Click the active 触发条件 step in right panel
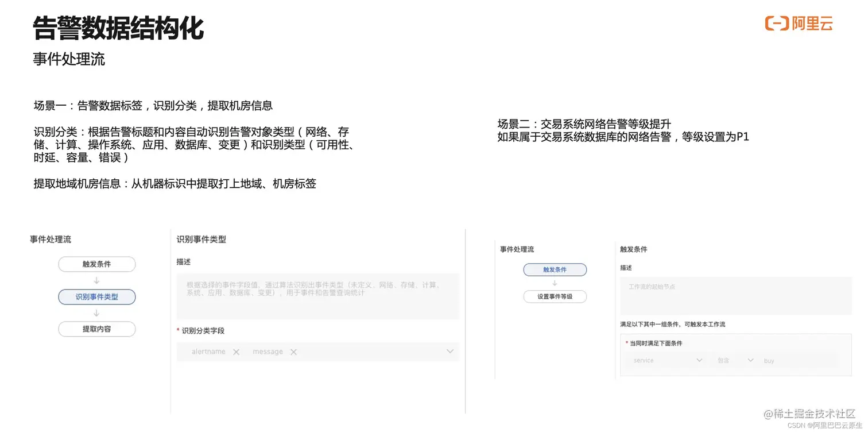 [555, 269]
